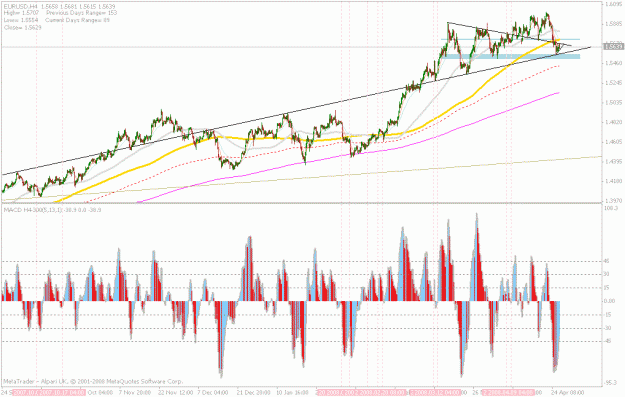Click the 'Low= 1.5554' label
This screenshot has width=625, height=397.
21,20
